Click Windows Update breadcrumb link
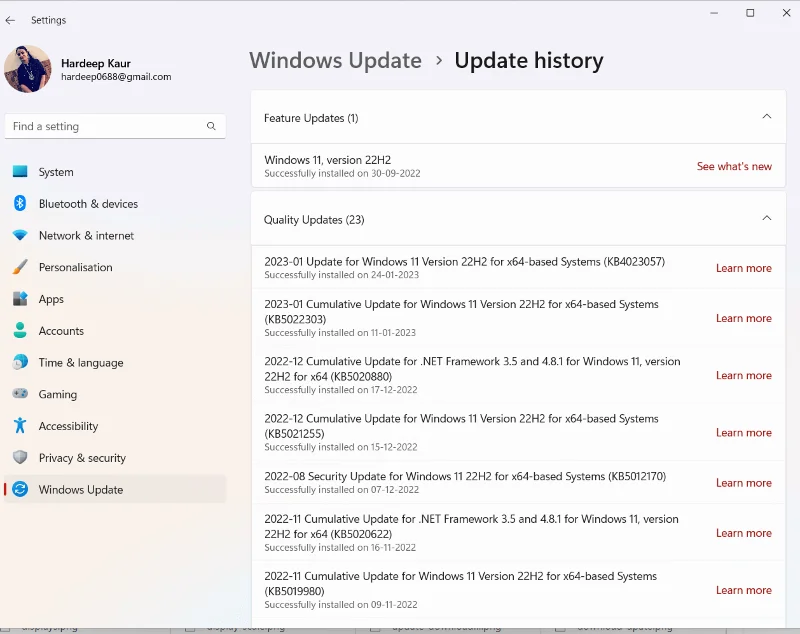The width and height of the screenshot is (800, 634). (x=335, y=60)
